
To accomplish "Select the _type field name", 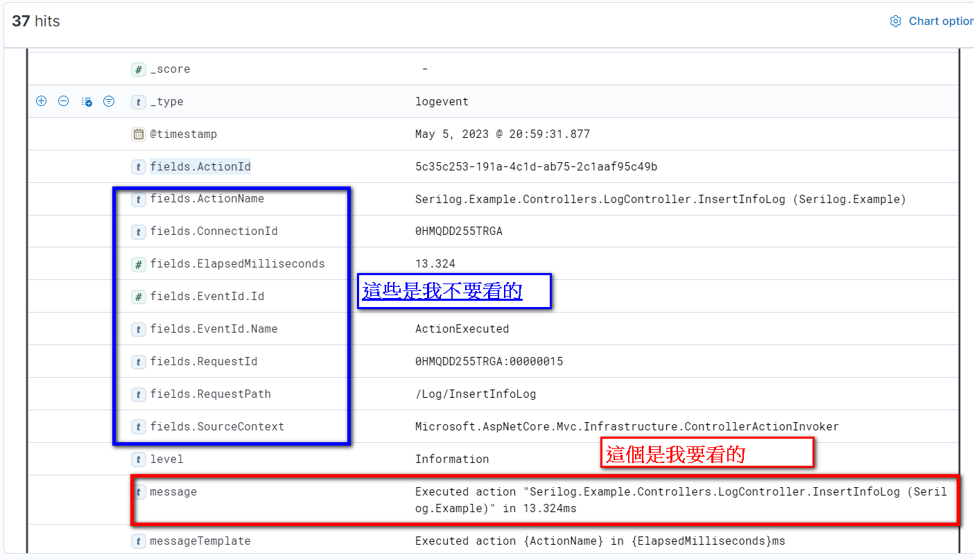I will [166, 102].
